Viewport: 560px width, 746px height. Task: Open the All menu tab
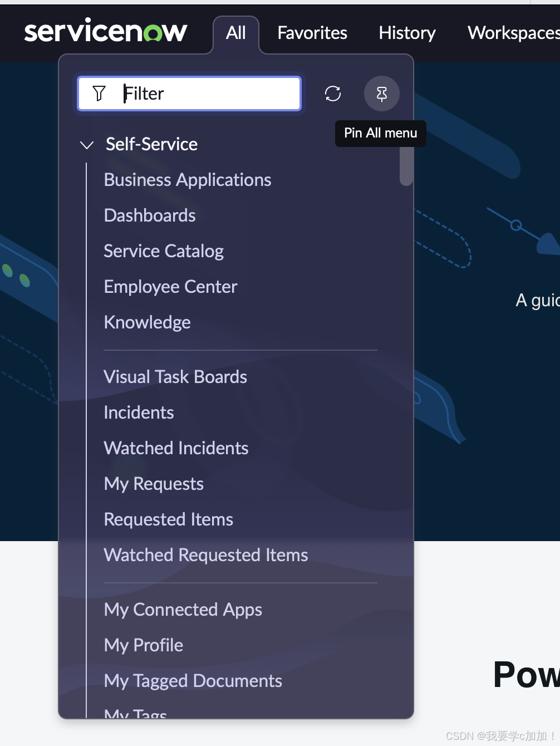[236, 33]
